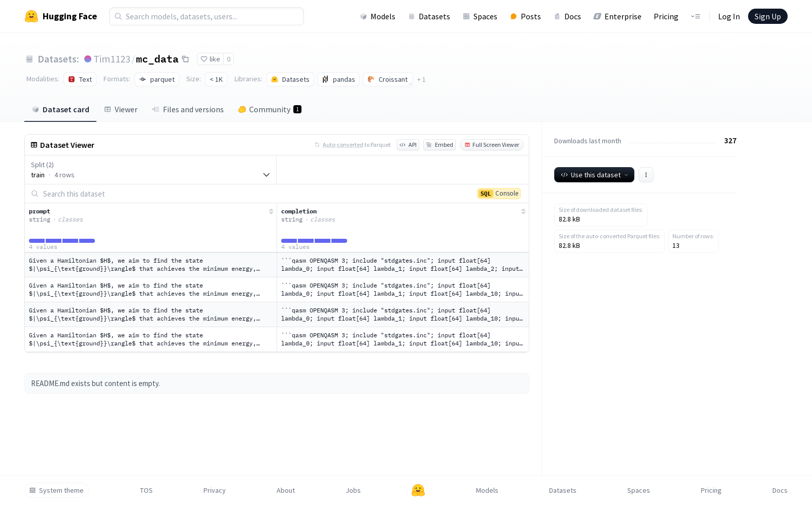Copy dataset name with the copy icon
Image resolution: width=812 pixels, height=508 pixels.
pyautogui.click(x=185, y=59)
